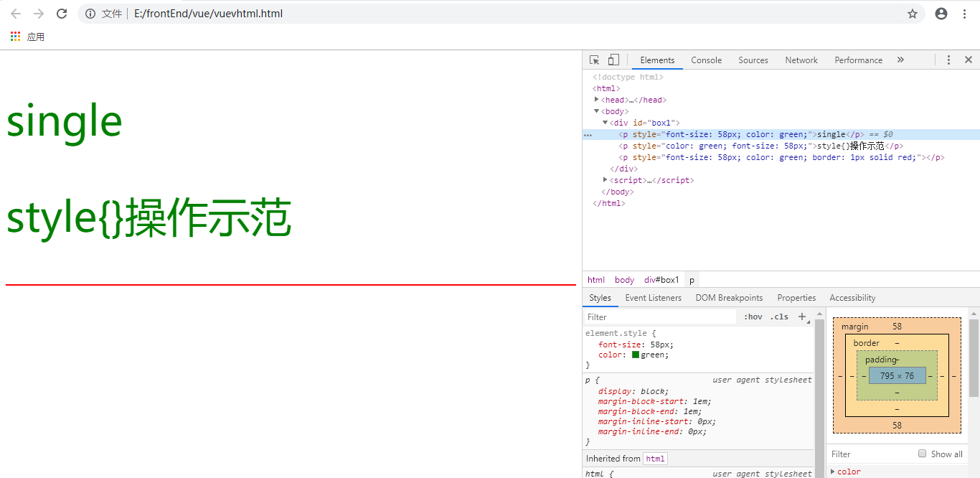
Task: Open the Event Listeners sub-tab
Action: coord(654,298)
